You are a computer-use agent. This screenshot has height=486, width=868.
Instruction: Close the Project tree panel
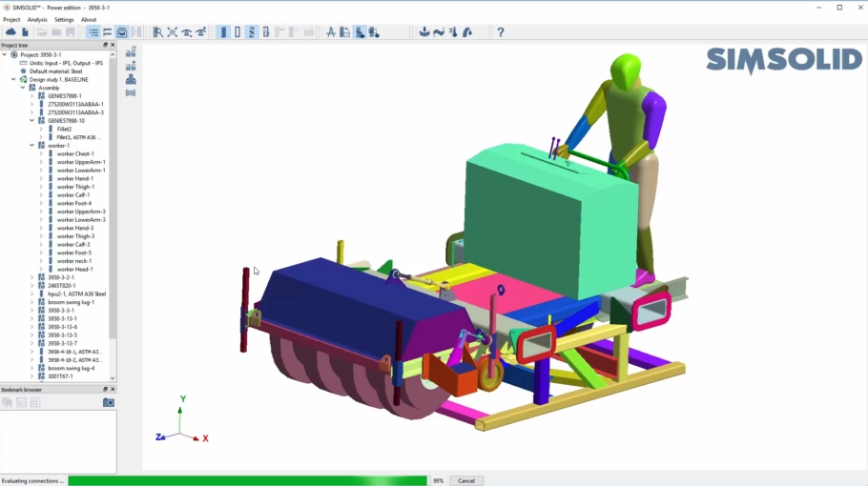click(113, 45)
